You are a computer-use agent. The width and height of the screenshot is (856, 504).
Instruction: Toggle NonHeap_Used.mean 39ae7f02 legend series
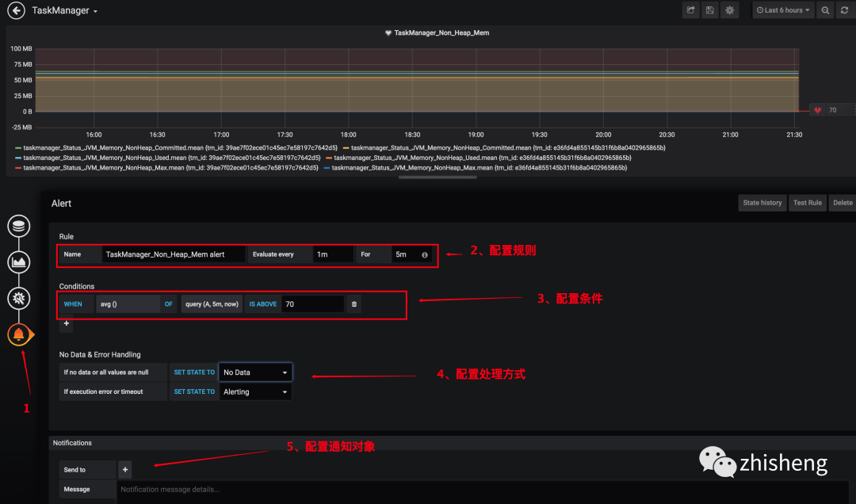point(171,158)
